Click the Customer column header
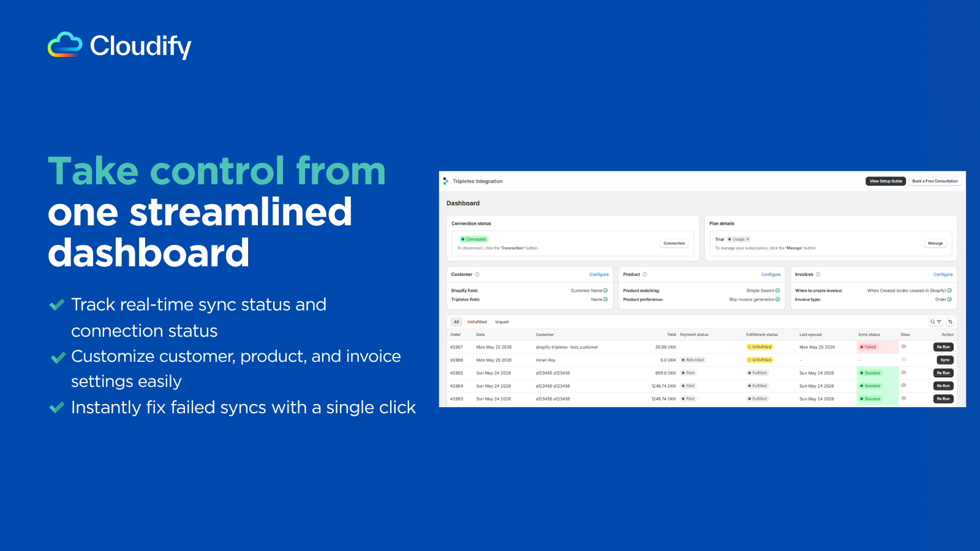This screenshot has height=551, width=980. click(x=545, y=335)
